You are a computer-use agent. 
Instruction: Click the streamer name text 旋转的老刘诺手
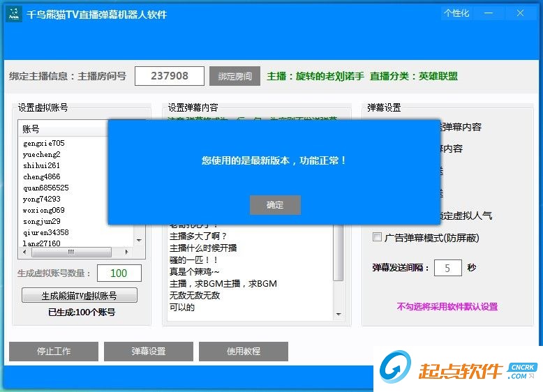point(329,76)
